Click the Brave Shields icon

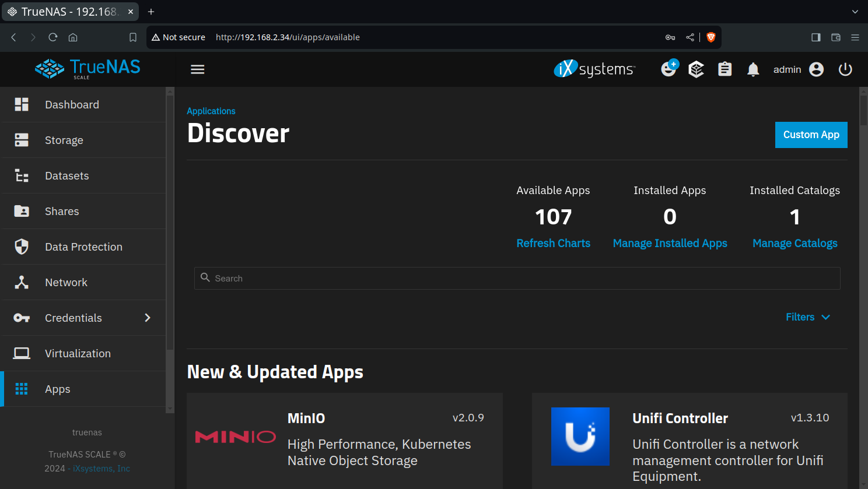click(x=710, y=37)
